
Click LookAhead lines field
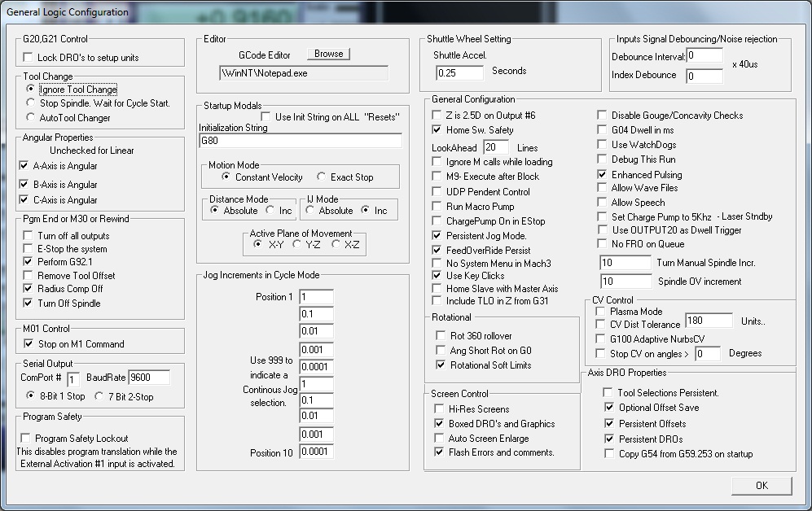click(496, 147)
